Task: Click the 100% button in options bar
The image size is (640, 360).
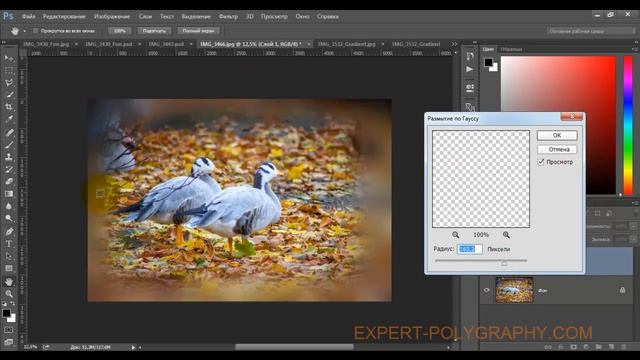Action: 120,31
